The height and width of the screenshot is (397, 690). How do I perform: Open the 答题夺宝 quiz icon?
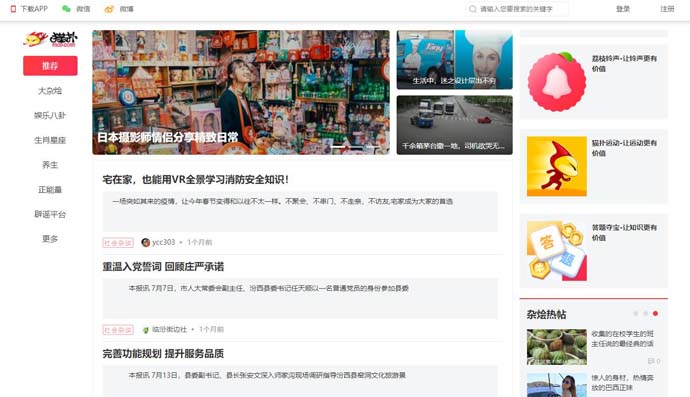[x=557, y=251]
